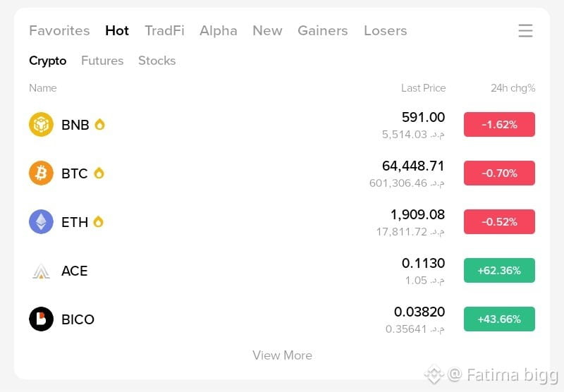Click the BNB coin logo

point(41,124)
